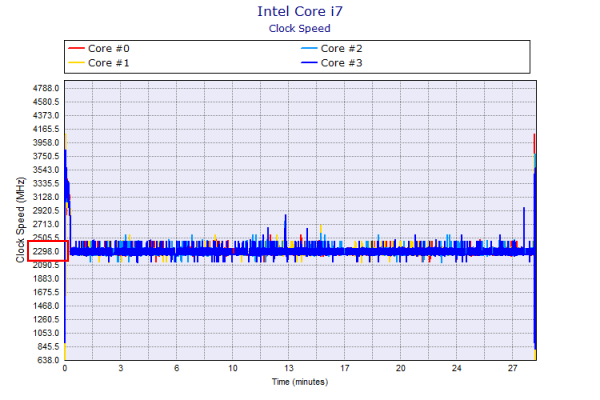Select the Core #0 legend entry

coord(99,49)
